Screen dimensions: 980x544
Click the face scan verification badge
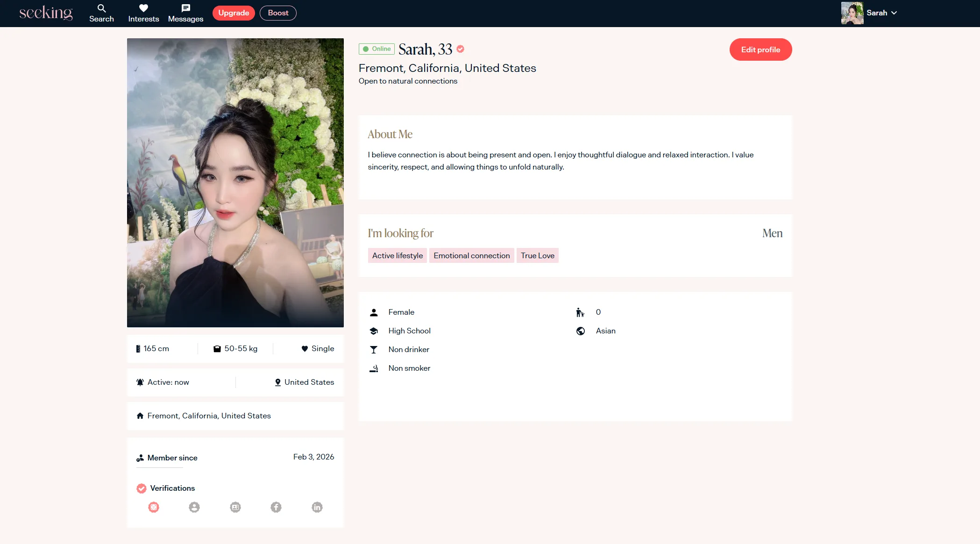154,507
